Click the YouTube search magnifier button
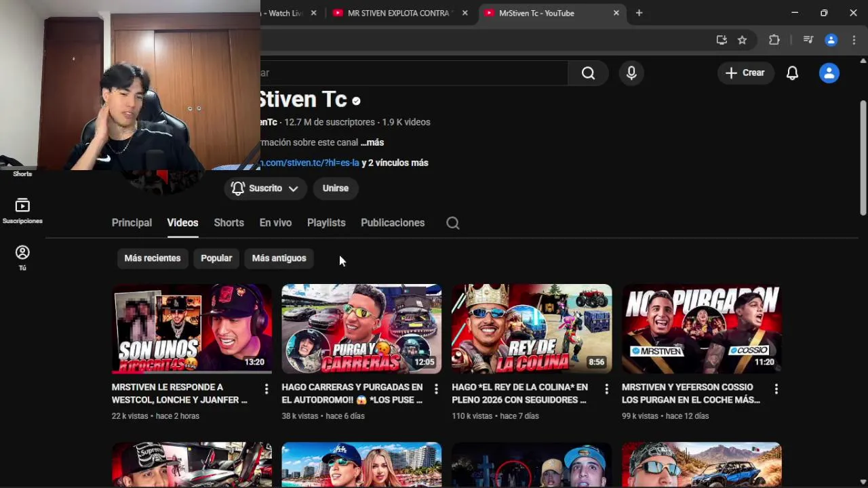 [588, 73]
